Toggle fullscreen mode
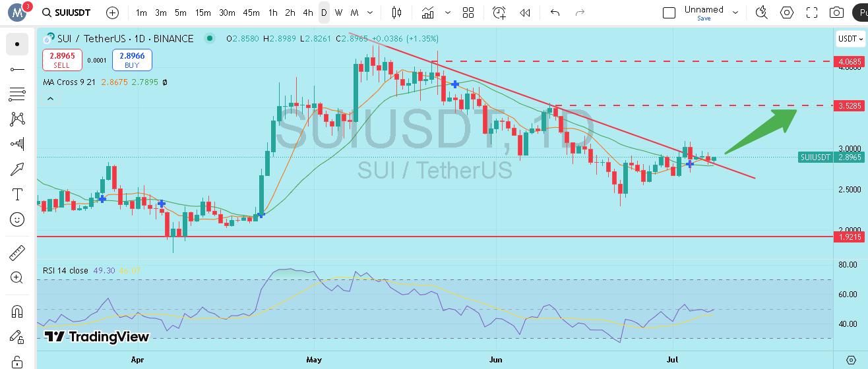Viewport: 868px width, 369px height. click(812, 13)
